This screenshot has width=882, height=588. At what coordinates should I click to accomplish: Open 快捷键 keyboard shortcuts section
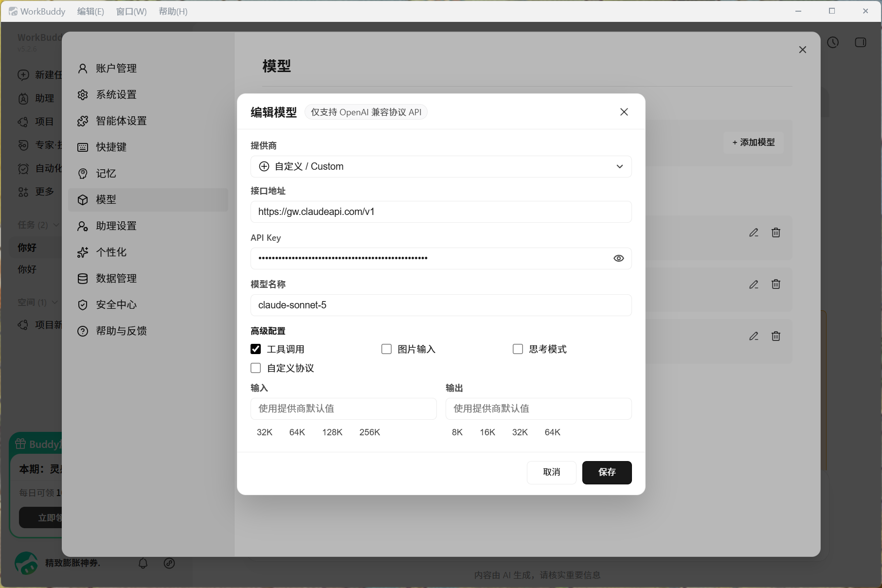click(148, 147)
